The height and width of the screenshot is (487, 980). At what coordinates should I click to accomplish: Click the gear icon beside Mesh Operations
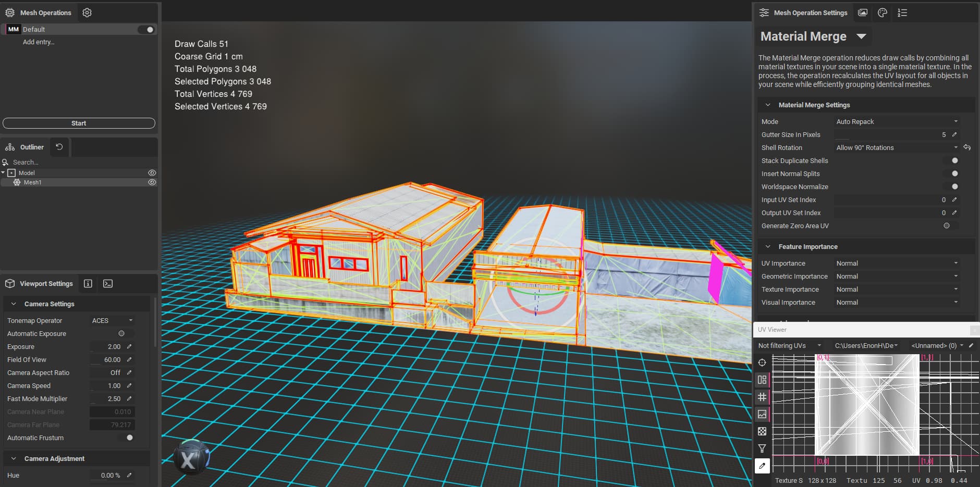[x=87, y=13]
